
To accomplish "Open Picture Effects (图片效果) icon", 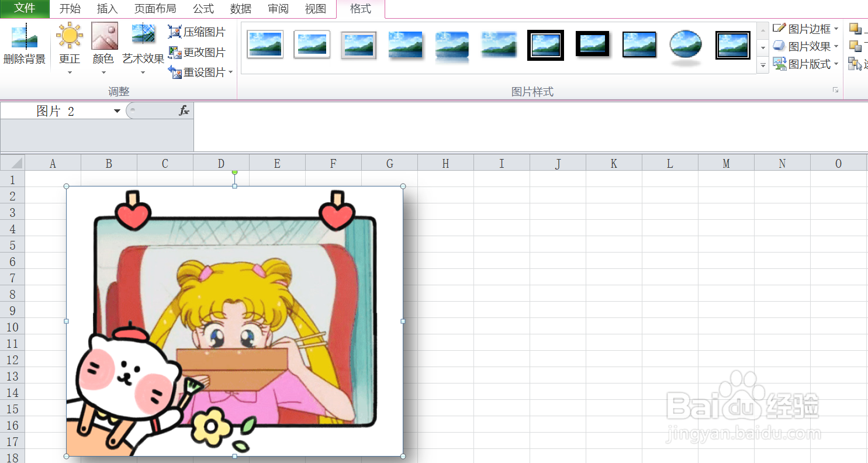I will point(779,46).
